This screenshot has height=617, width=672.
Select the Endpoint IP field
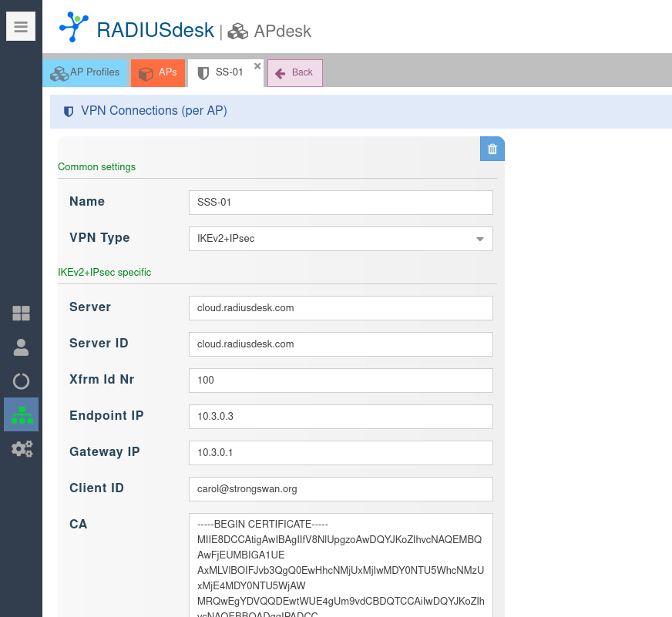click(340, 417)
